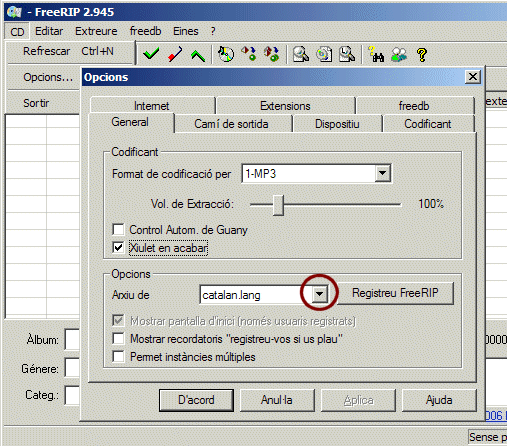This screenshot has width=507, height=446.
Task: Switch to the Extensions tab
Action: click(285, 106)
